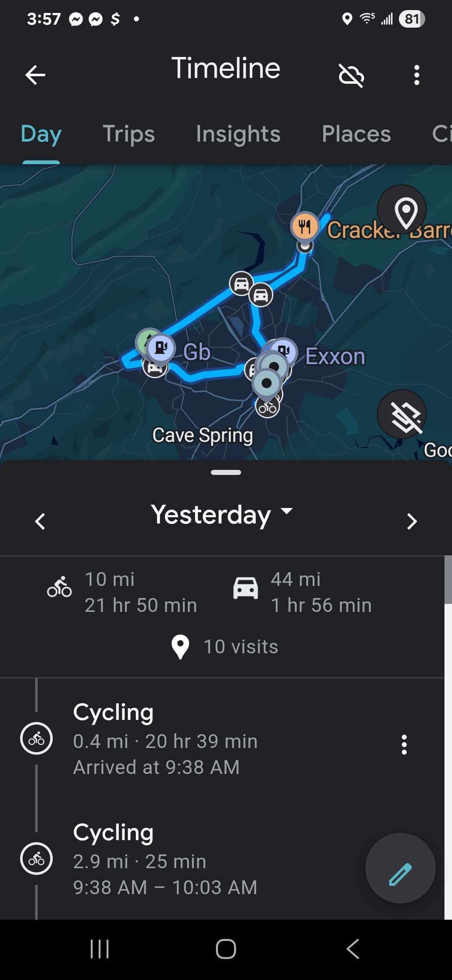Click the timeline list scrollbar

pos(448,580)
